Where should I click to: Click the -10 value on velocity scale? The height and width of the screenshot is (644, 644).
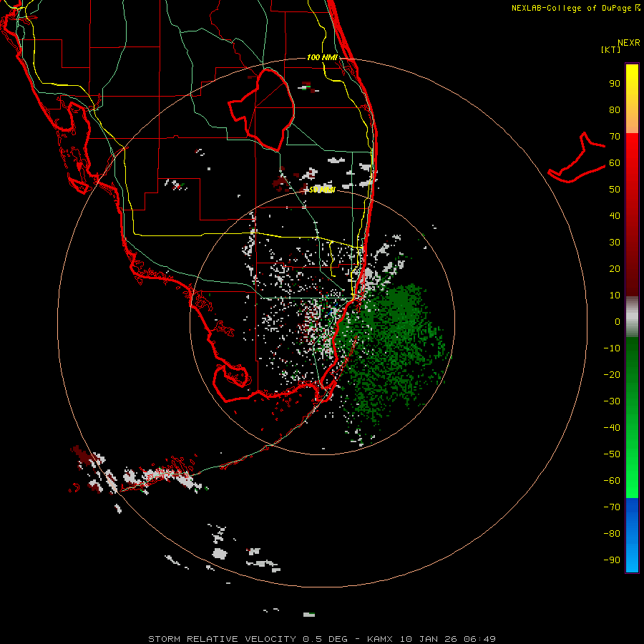pos(612,348)
